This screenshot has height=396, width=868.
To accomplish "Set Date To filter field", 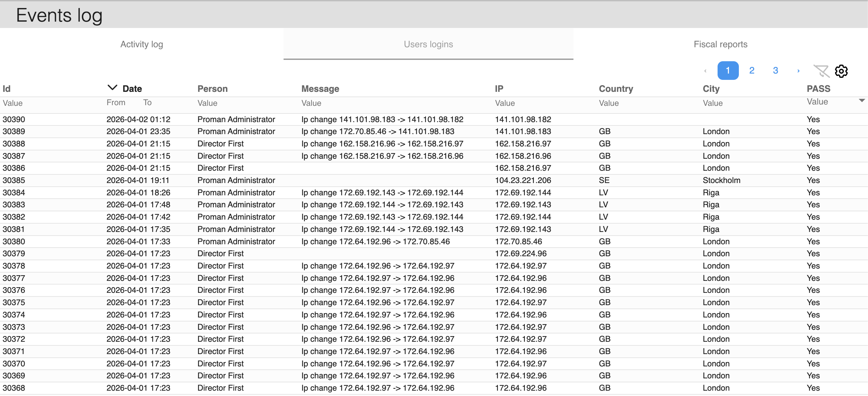I will pyautogui.click(x=147, y=102).
